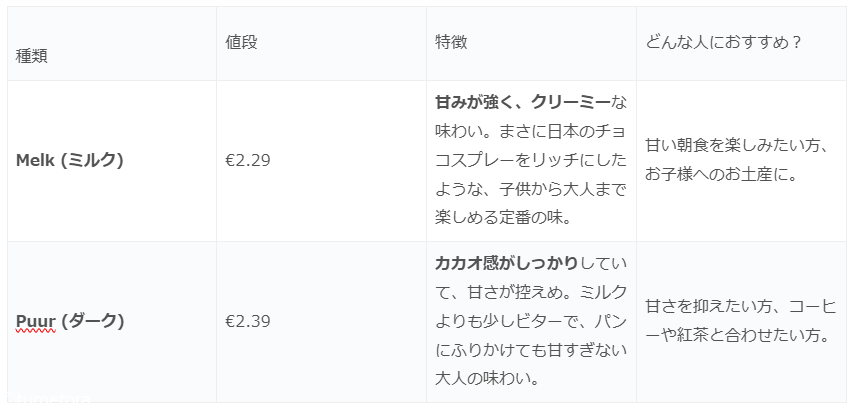Click the text 甘い朝食を楽しみたい方、
This screenshot has width=851, height=407.
[x=736, y=145]
